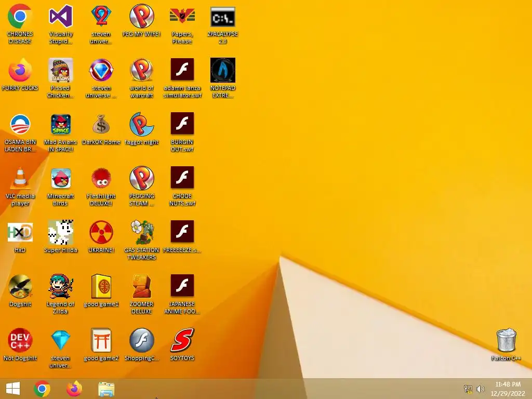
Task: Open the Chrome shortcut labeled CHRONES DISEASE
Action: (x=20, y=16)
